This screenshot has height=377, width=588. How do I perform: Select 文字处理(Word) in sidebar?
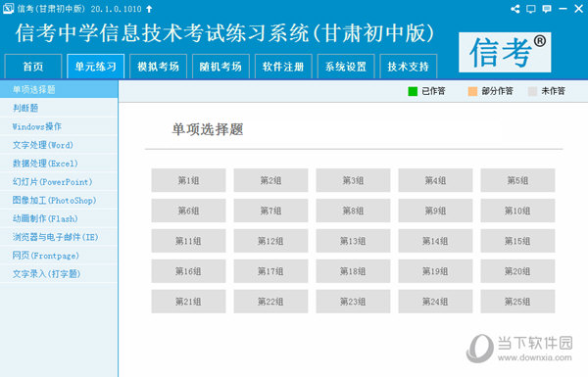59,145
